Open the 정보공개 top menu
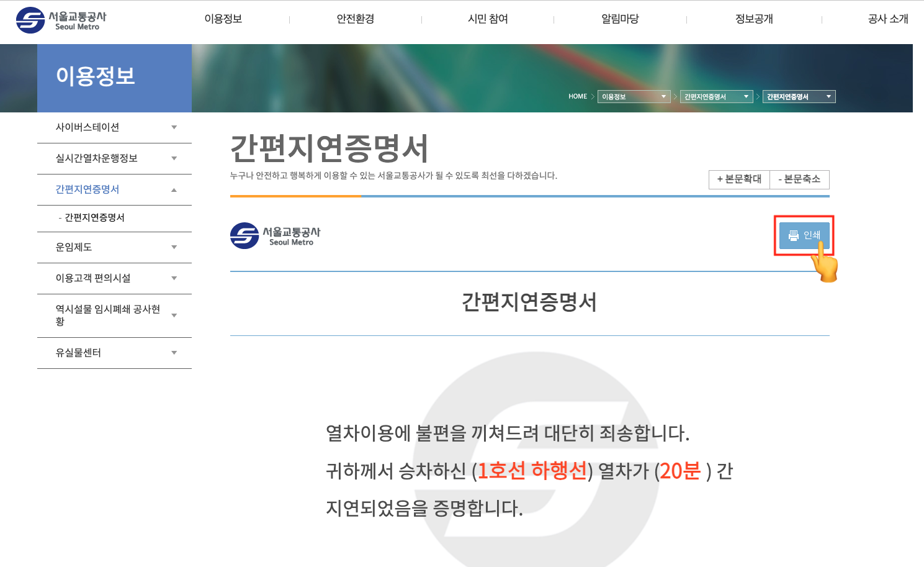Image resolution: width=924 pixels, height=567 pixels. (x=754, y=19)
